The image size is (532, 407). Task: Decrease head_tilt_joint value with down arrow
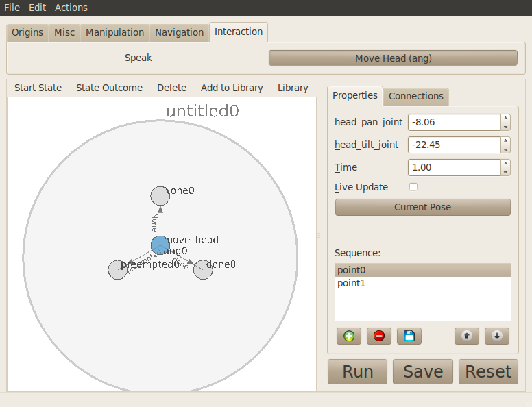tap(506, 149)
